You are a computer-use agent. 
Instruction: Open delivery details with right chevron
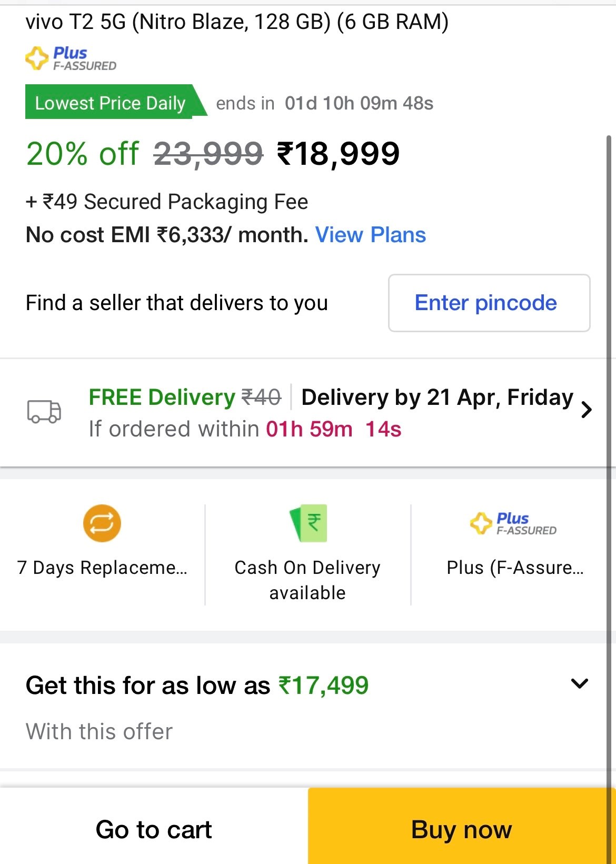[x=587, y=410]
